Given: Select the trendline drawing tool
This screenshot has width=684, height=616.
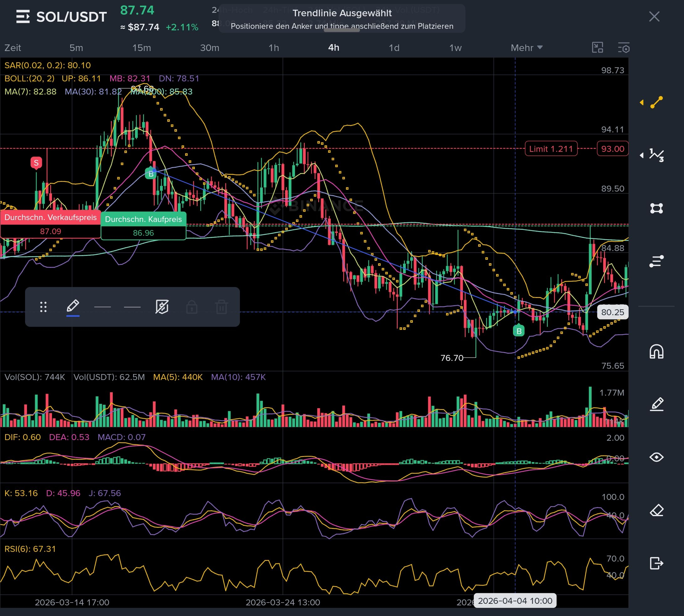Looking at the screenshot, I should pyautogui.click(x=656, y=102).
